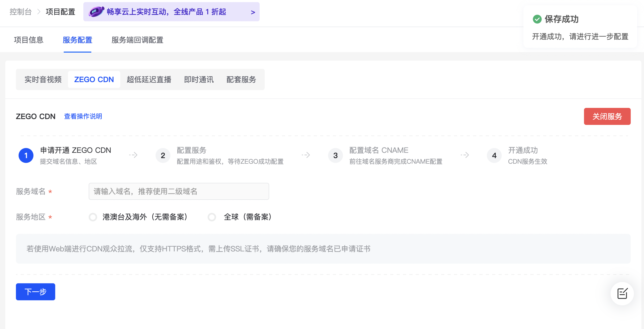Click 关闭服务 red button
Screen dimensions: 644x329
click(x=607, y=116)
